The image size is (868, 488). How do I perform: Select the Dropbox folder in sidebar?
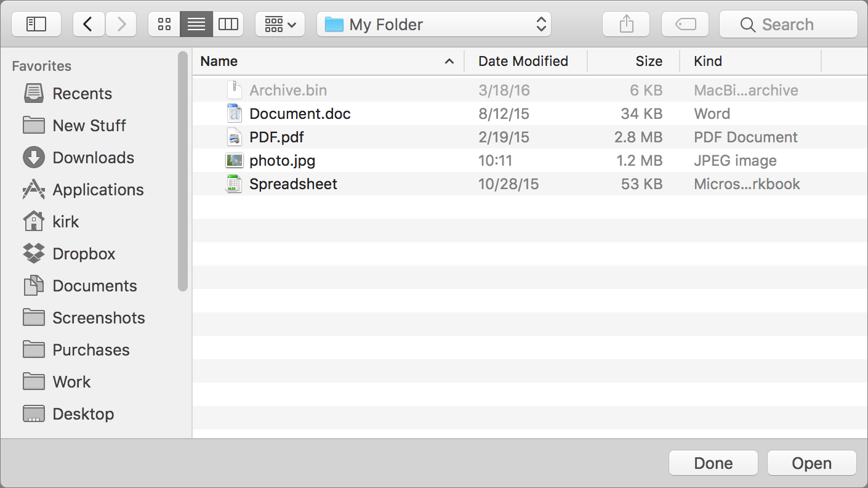(84, 253)
